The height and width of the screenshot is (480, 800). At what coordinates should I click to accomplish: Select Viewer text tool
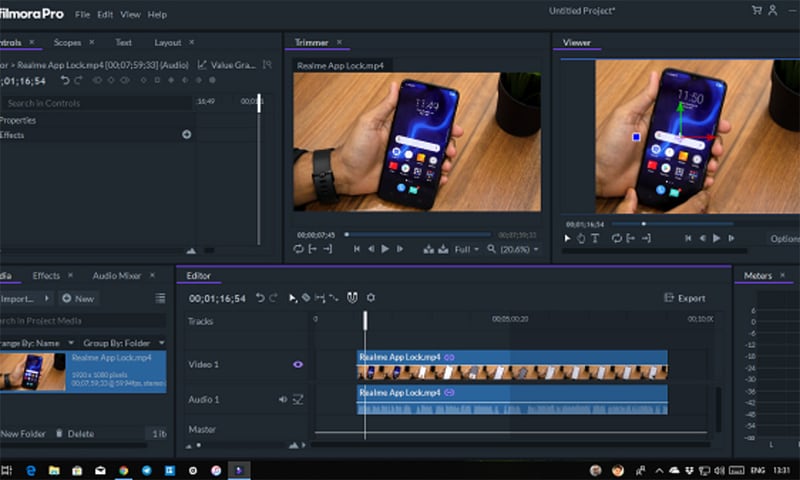pyautogui.click(x=595, y=238)
